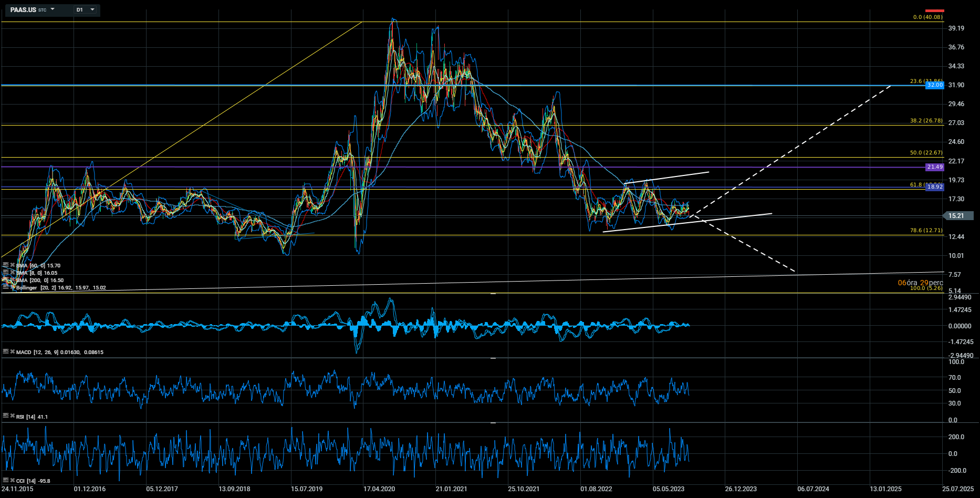Open the RSI indicator settings icon

click(6, 416)
